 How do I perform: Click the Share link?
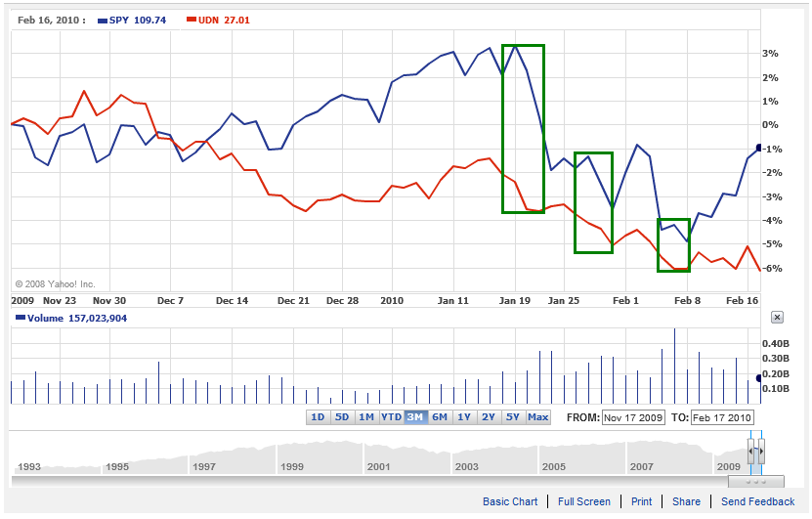[686, 501]
